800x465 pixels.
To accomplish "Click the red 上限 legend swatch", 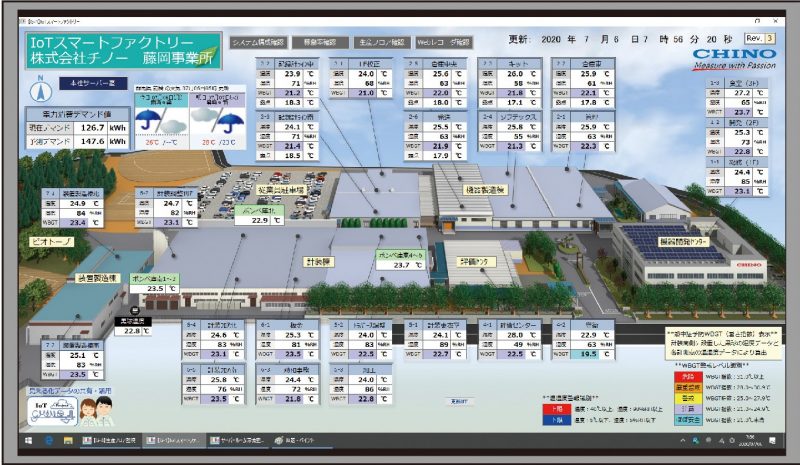I will coord(557,409).
